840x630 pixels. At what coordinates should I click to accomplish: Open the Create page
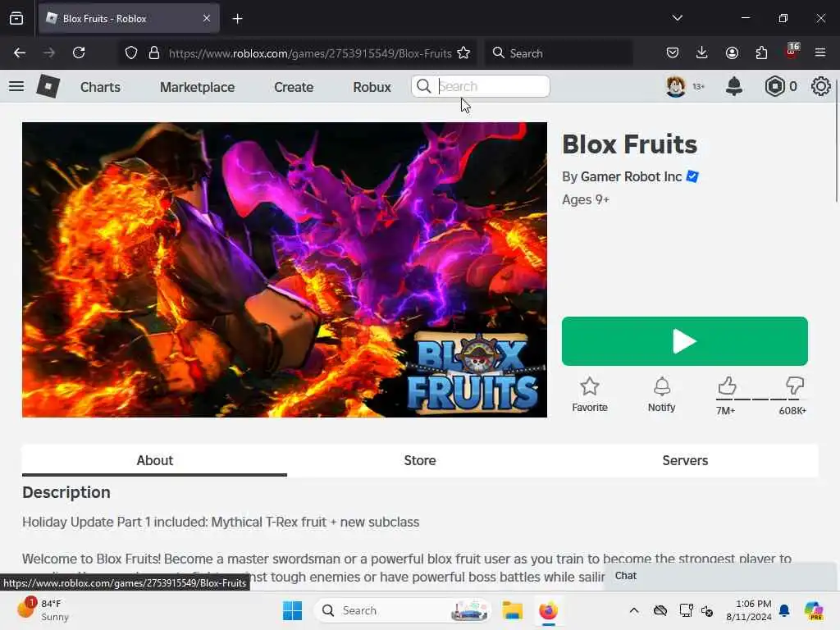[x=294, y=87]
